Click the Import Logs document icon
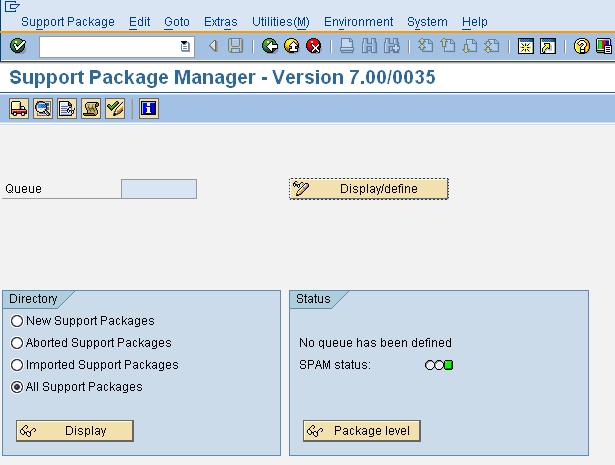This screenshot has height=465, width=615. (x=67, y=108)
